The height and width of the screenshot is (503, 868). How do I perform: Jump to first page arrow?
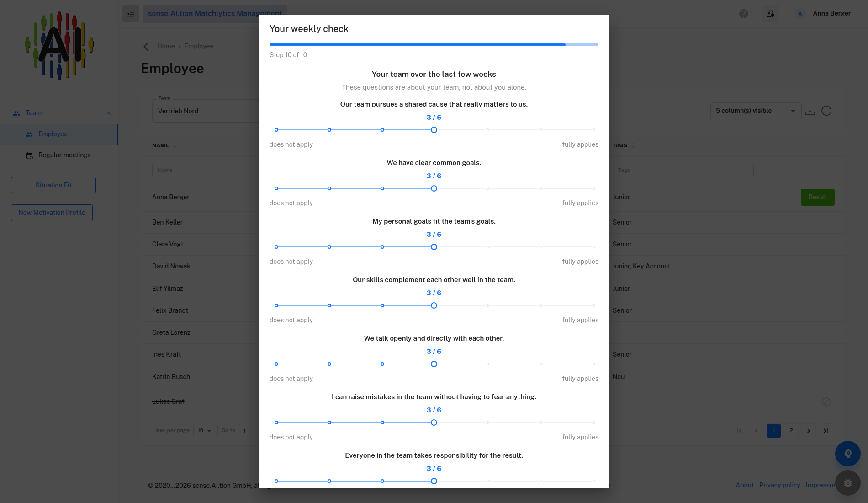(x=739, y=431)
